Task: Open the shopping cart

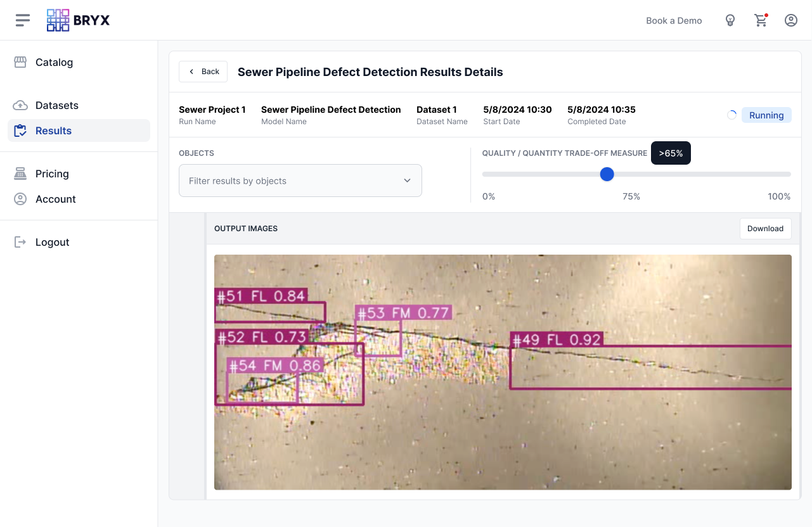Action: click(761, 20)
